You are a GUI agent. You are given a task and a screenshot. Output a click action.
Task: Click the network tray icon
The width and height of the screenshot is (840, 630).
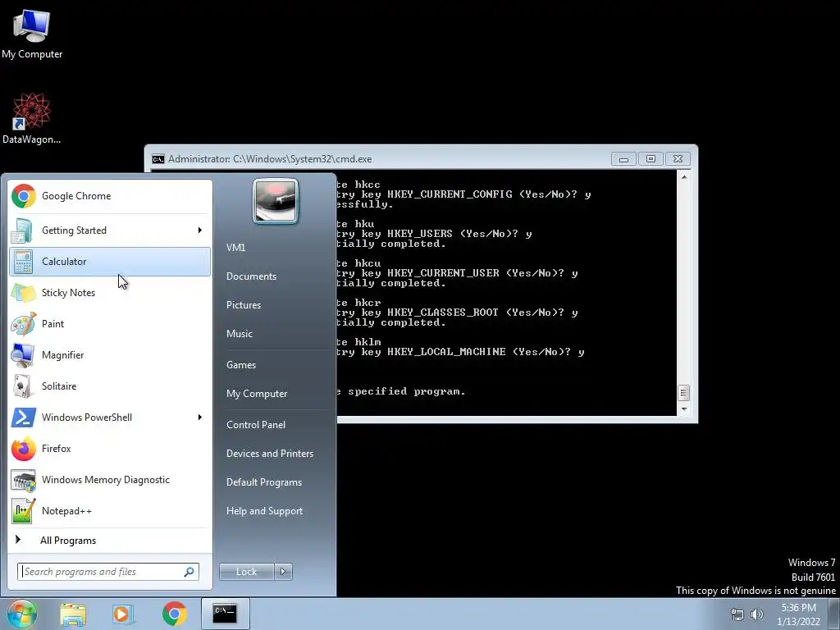click(737, 614)
